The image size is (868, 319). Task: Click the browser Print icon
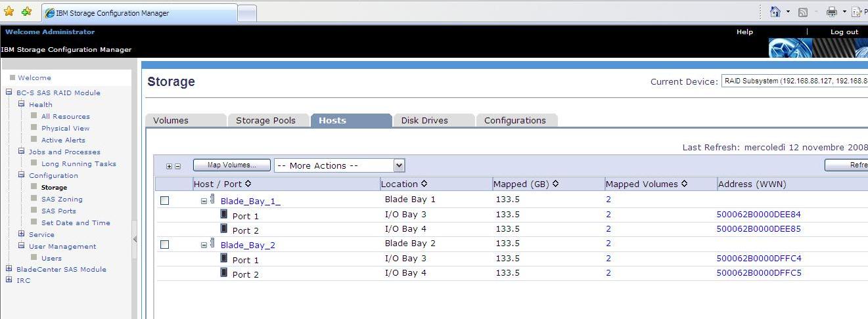click(x=832, y=12)
